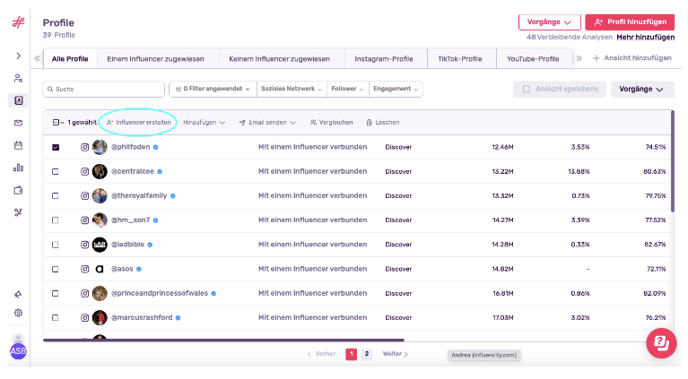The width and height of the screenshot is (688, 379).
Task: Expand the Follower filter dropdown
Action: pos(348,89)
